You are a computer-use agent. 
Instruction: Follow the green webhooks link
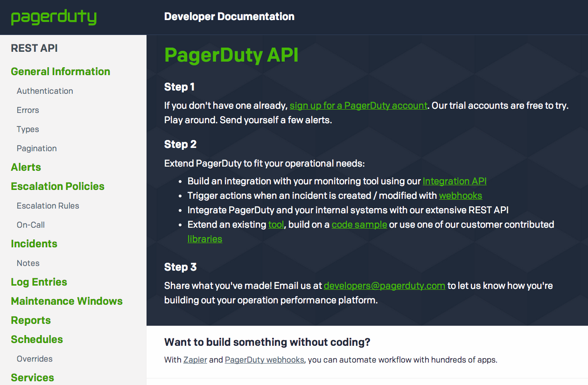[x=461, y=196]
